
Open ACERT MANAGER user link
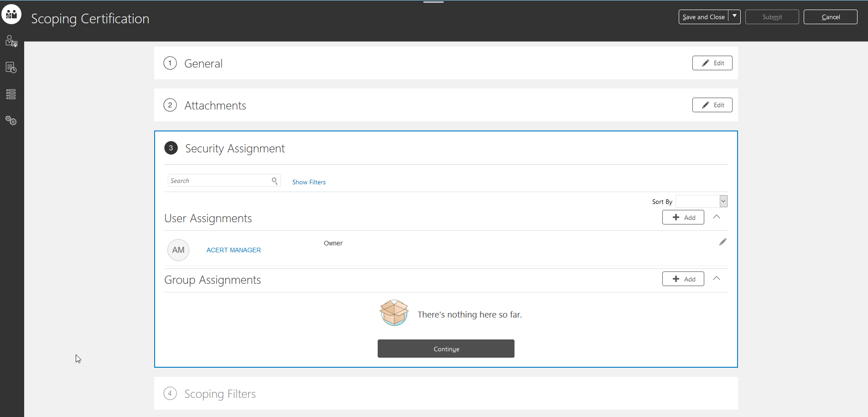[234, 250]
